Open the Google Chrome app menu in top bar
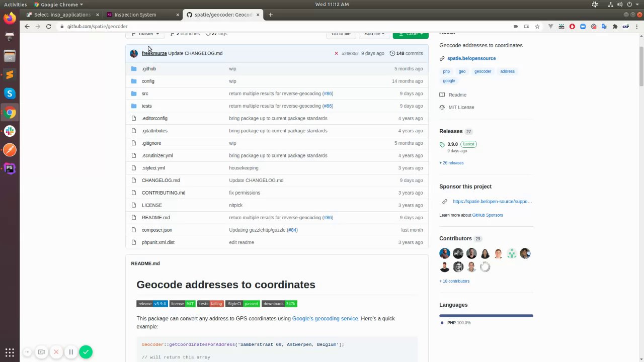The image size is (644, 362). tap(58, 5)
